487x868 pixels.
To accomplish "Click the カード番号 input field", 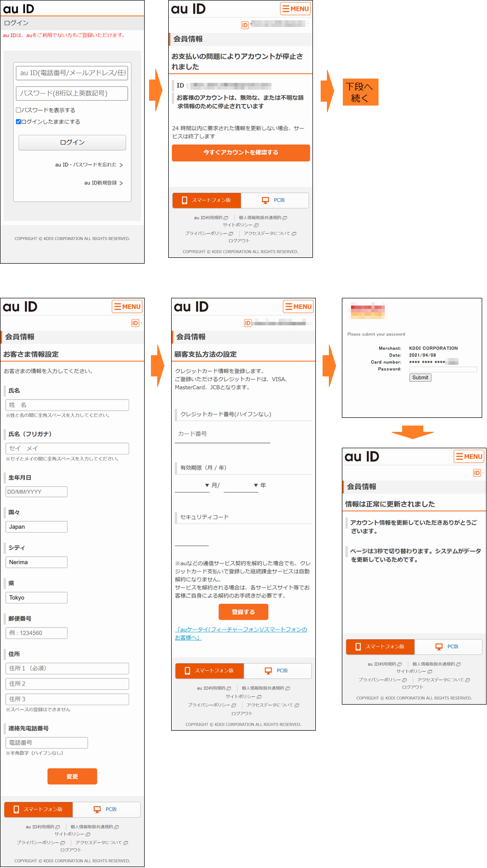I will (x=222, y=434).
